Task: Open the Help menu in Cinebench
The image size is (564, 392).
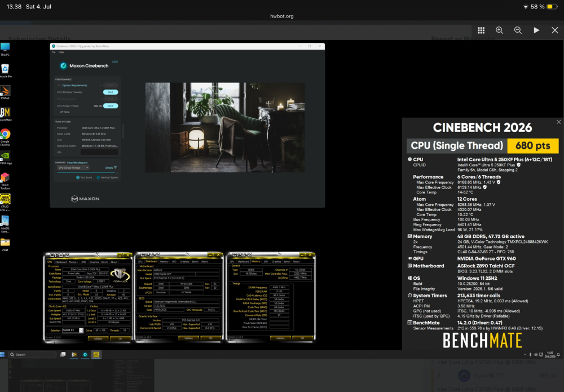Action: click(x=61, y=52)
